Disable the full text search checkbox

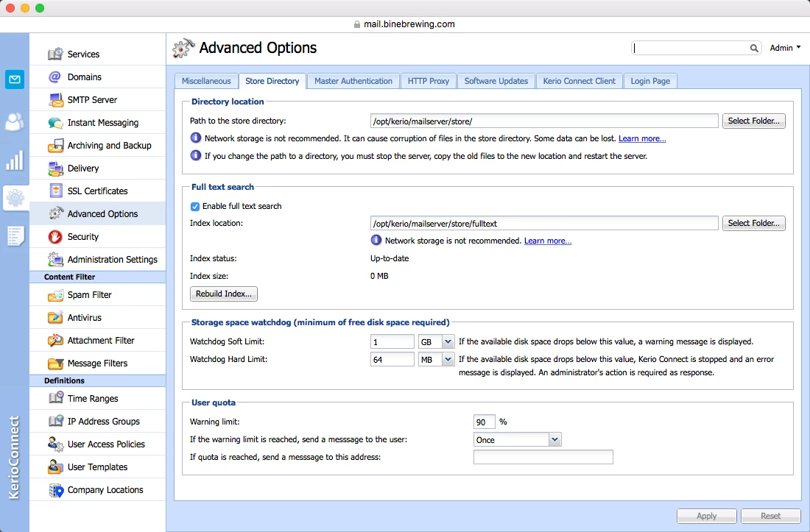pos(195,207)
